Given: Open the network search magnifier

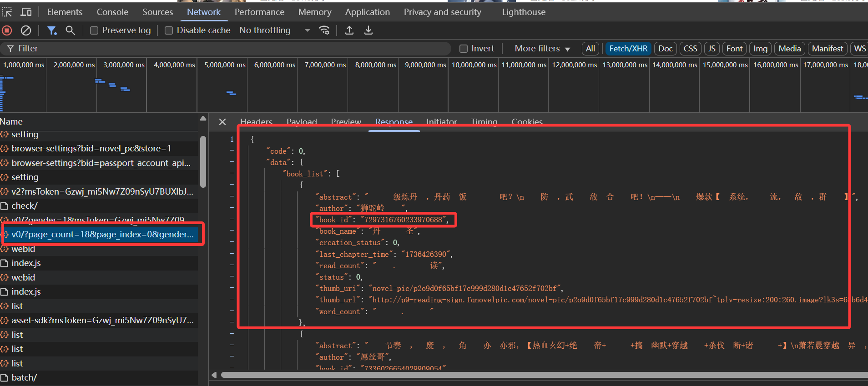Looking at the screenshot, I should click(70, 30).
